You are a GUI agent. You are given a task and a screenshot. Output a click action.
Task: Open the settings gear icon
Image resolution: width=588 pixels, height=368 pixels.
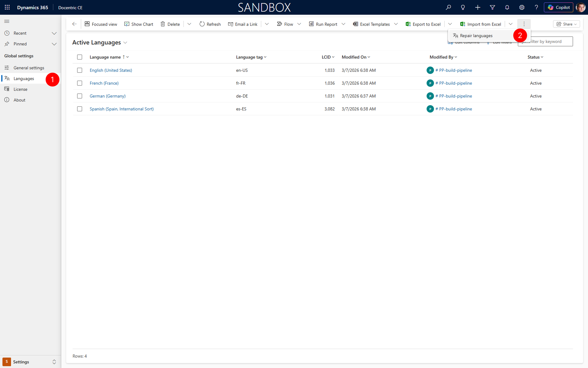pyautogui.click(x=522, y=7)
